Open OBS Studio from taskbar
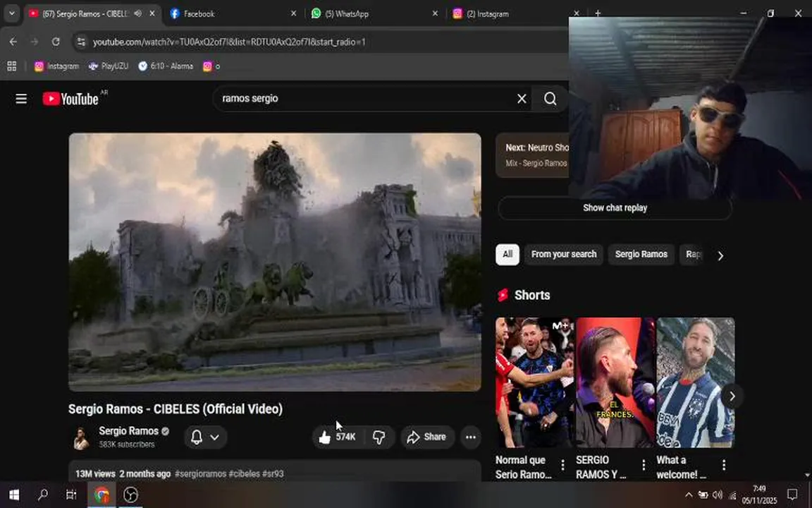 tap(130, 495)
